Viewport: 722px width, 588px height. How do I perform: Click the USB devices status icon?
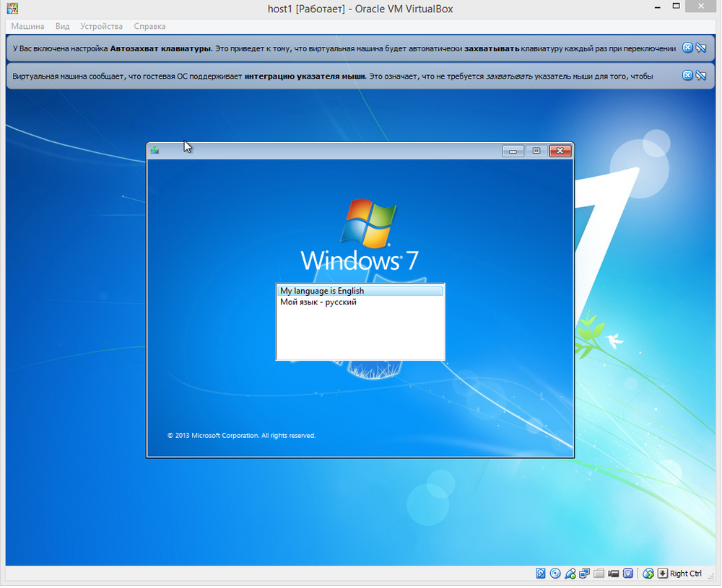(x=627, y=573)
